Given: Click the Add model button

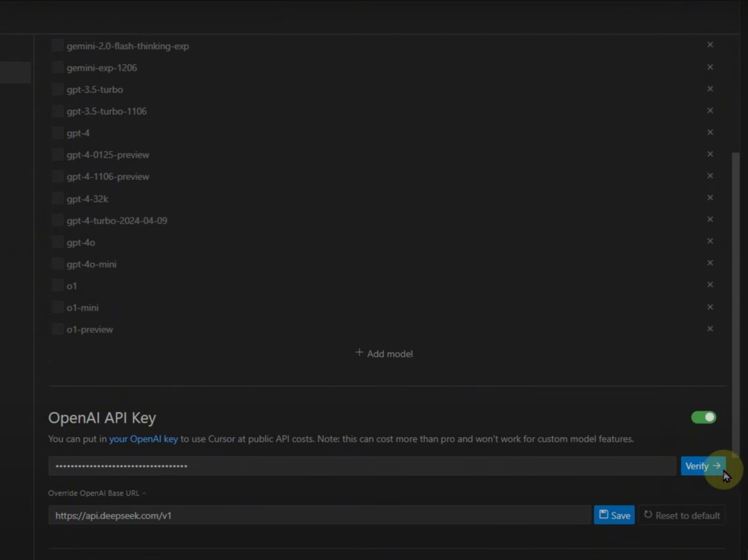Looking at the screenshot, I should click(x=384, y=353).
